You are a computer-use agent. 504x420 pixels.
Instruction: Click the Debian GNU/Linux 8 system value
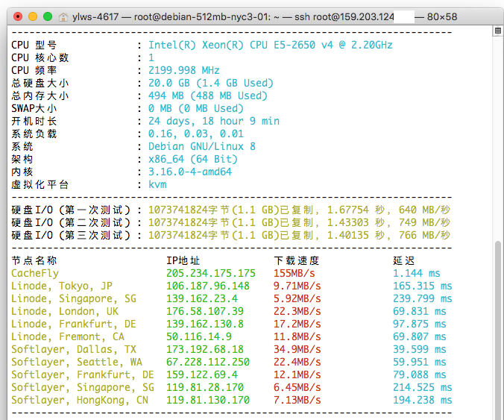point(201,146)
